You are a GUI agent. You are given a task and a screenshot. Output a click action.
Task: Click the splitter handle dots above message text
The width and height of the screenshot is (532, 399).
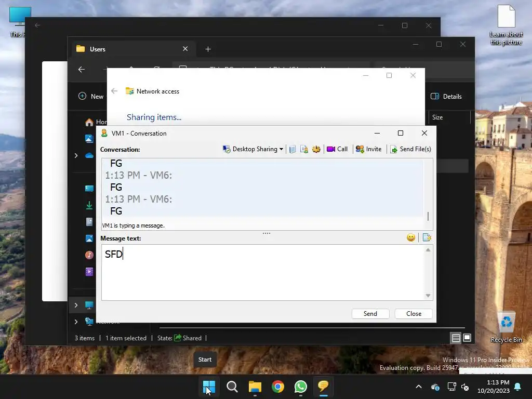coord(267,233)
